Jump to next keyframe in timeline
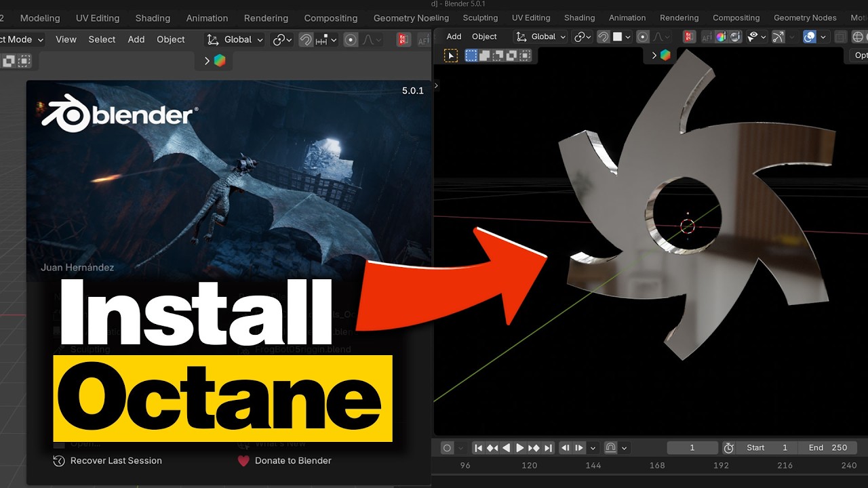This screenshot has height=488, width=868. click(x=534, y=448)
